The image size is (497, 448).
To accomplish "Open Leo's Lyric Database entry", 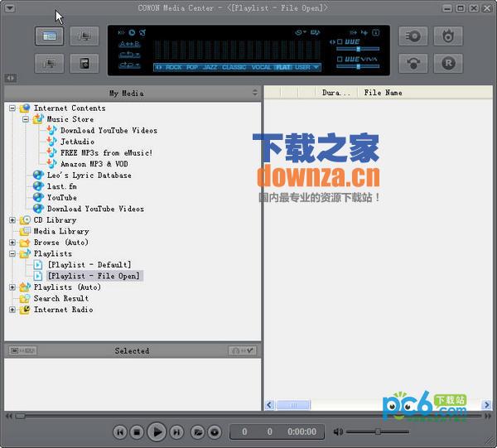I will (89, 176).
